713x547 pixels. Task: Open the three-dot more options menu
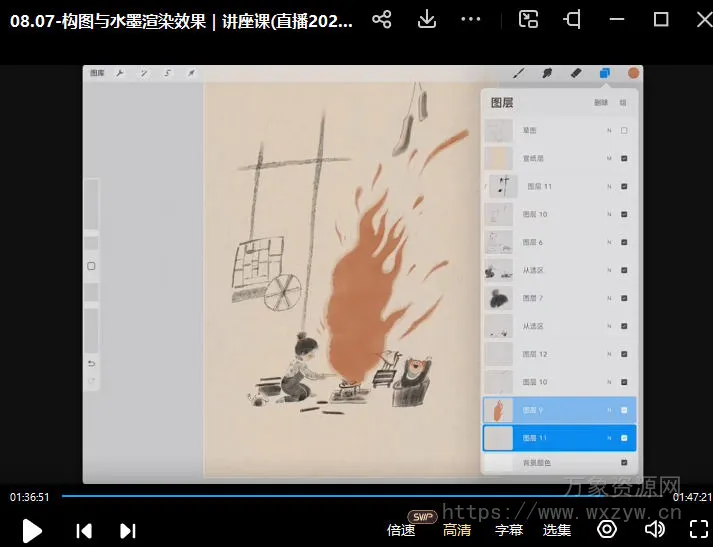471,19
